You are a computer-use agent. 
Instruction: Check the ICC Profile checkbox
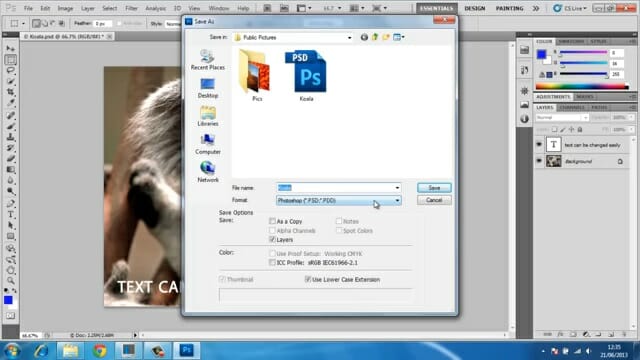click(x=272, y=262)
